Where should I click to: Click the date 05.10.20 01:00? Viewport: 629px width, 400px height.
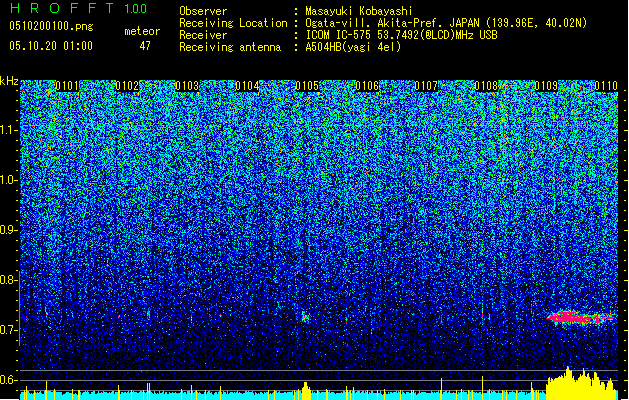(51, 46)
